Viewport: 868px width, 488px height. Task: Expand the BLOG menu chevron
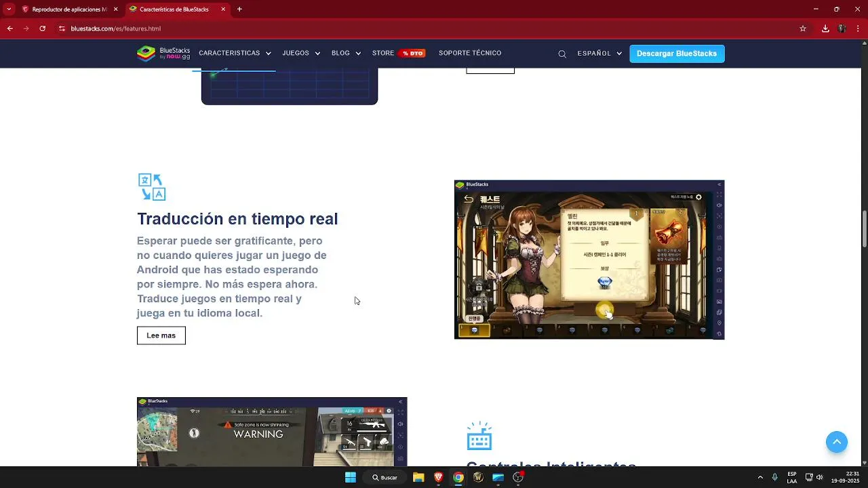click(x=358, y=54)
